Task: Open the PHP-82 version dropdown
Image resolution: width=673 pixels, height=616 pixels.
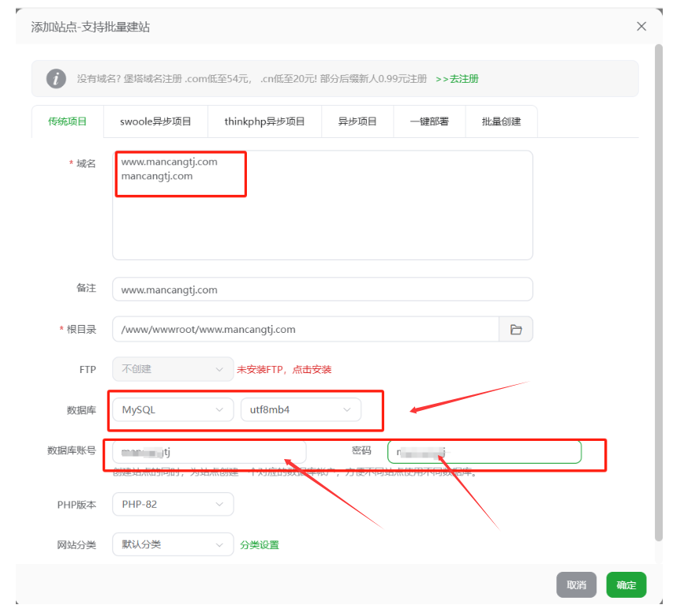Action: 173,504
